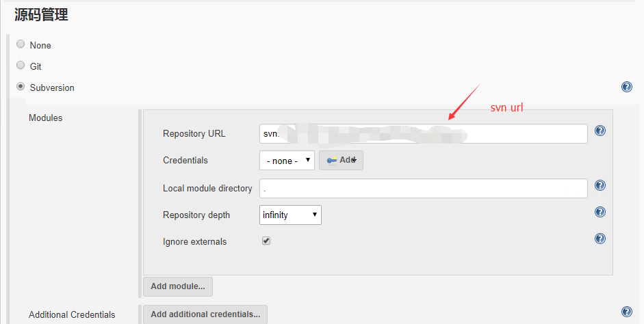Open help for Repository URL field
The height and width of the screenshot is (324, 644).
tap(600, 131)
